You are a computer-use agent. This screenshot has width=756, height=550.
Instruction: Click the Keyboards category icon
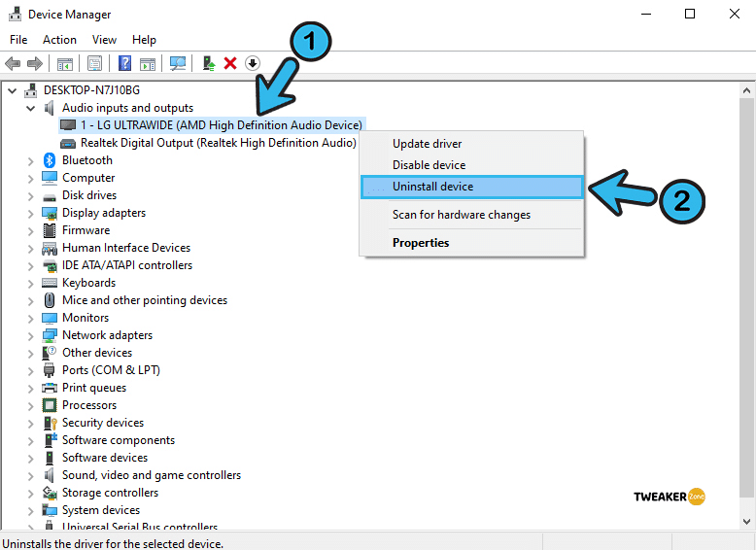click(x=50, y=283)
